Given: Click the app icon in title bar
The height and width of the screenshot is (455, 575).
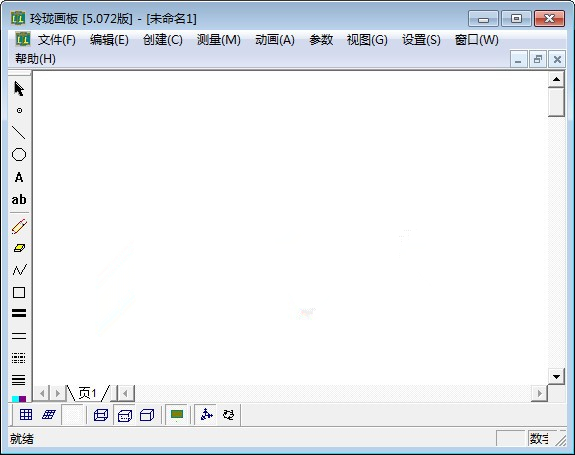Looking at the screenshot, I should click(18, 18).
